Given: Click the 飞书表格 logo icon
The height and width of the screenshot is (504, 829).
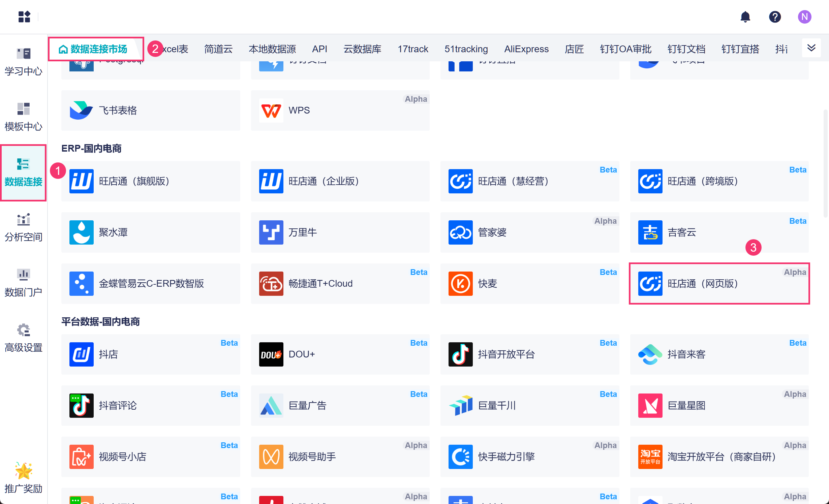Looking at the screenshot, I should pos(81,110).
